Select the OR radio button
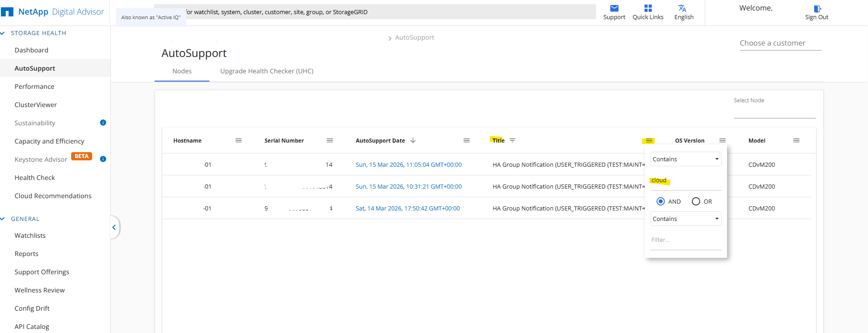This screenshot has height=333, width=868. tap(696, 201)
